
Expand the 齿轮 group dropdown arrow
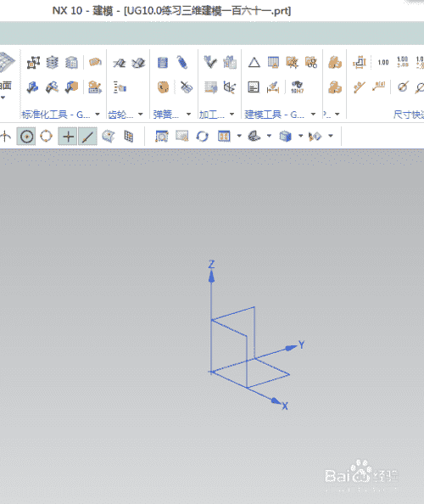coord(141,114)
